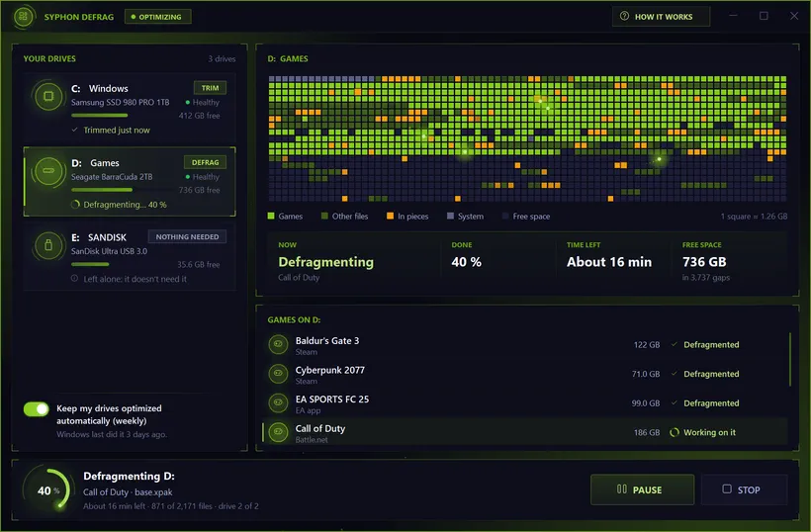Click the Other files legend swatch
Screen dimensions: 811x532
pos(324,216)
